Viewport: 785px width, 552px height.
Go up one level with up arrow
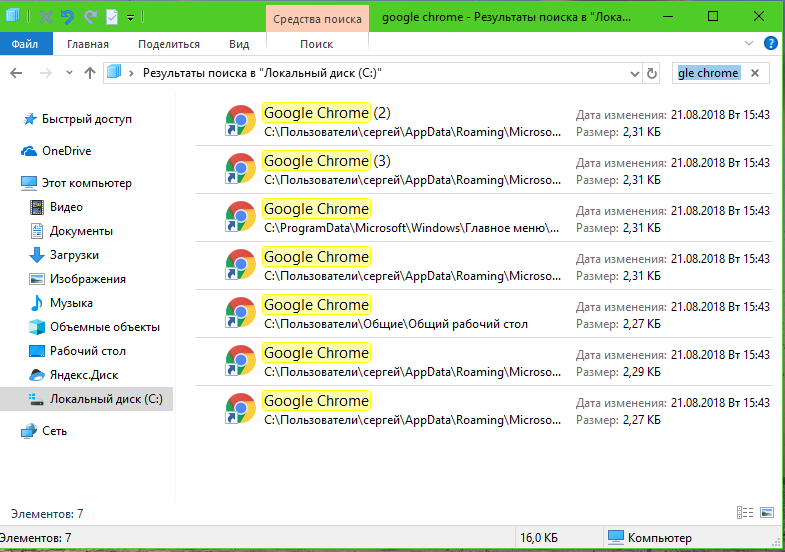pyautogui.click(x=90, y=73)
